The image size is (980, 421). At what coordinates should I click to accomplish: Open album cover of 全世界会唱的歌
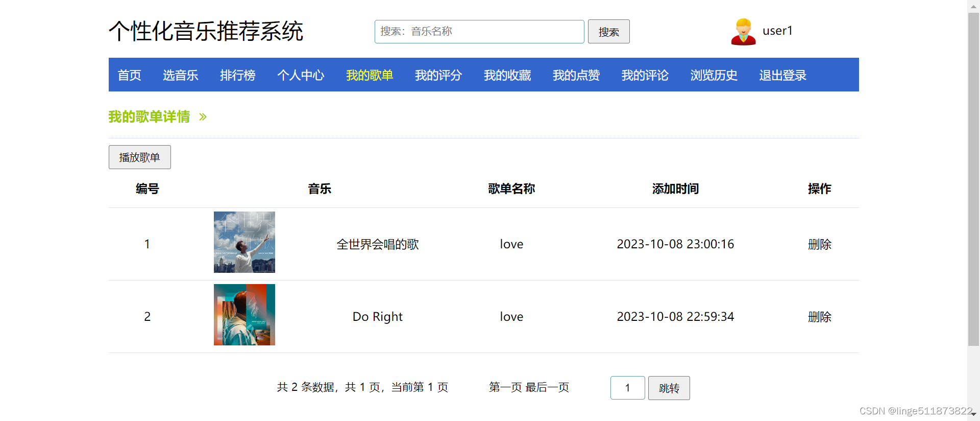click(x=244, y=242)
